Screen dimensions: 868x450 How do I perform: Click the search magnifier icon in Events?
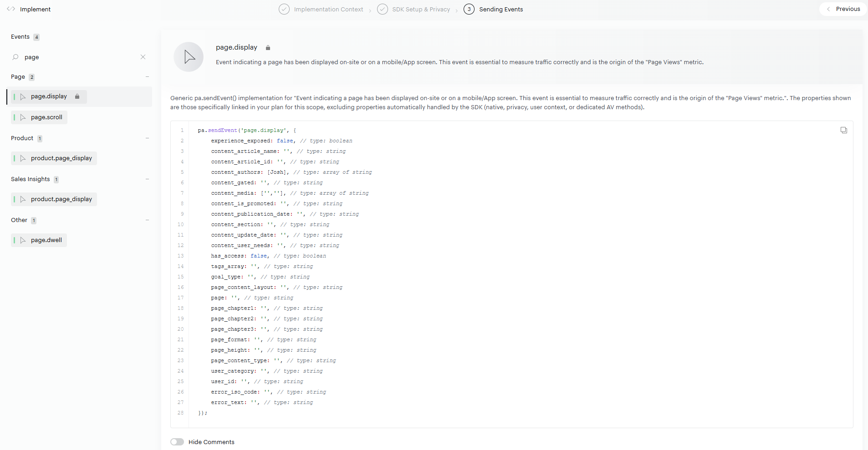(x=15, y=57)
